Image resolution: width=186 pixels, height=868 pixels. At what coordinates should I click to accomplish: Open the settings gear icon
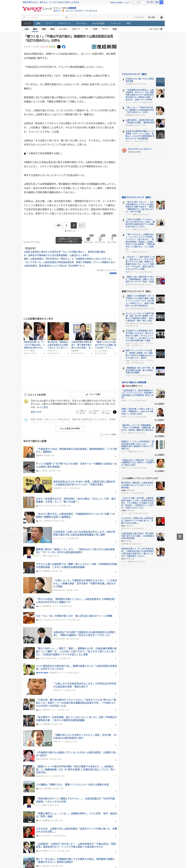tap(161, 17)
